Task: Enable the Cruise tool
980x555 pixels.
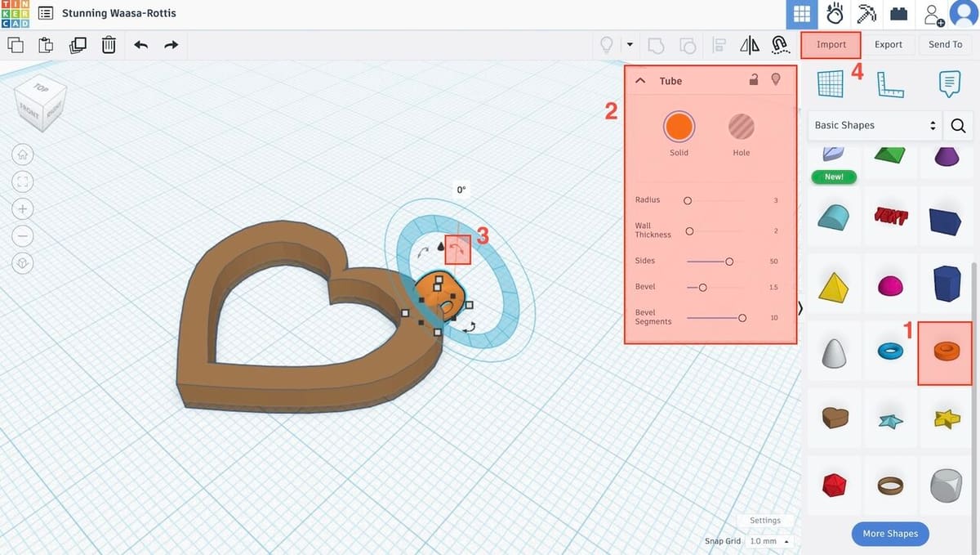Action: pos(779,45)
